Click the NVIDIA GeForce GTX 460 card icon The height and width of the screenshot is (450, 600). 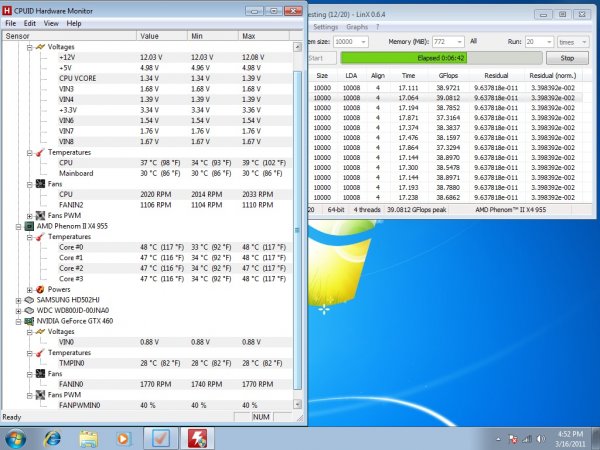click(29, 321)
